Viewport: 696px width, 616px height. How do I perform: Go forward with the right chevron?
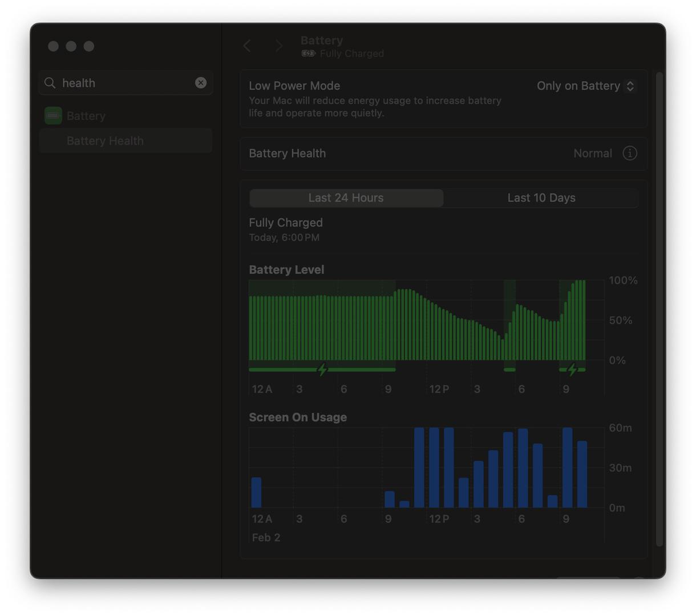tap(278, 46)
